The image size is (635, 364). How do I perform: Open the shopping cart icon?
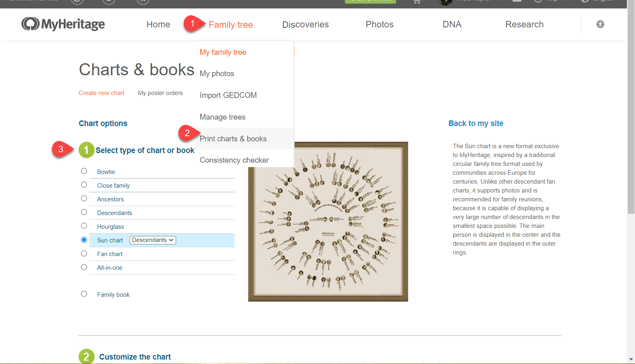417,2
